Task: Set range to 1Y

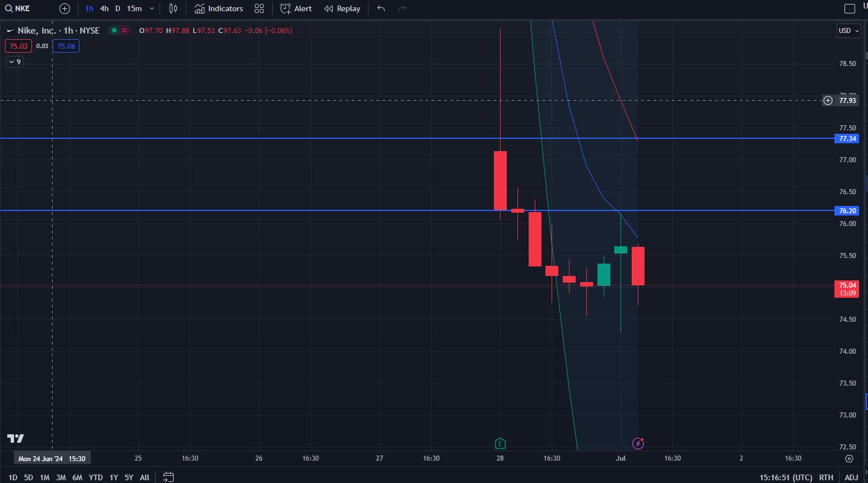Action: pos(114,477)
